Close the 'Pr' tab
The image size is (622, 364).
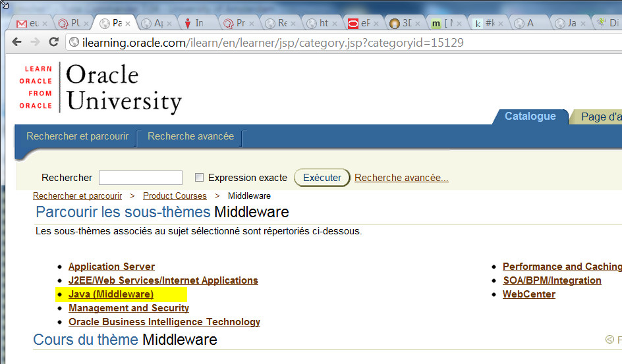[x=252, y=24]
